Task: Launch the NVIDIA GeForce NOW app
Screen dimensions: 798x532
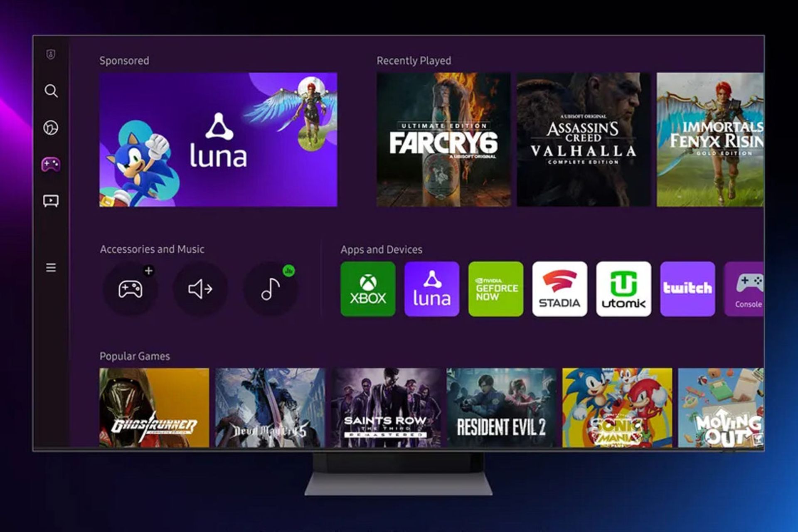Action: coord(496,289)
